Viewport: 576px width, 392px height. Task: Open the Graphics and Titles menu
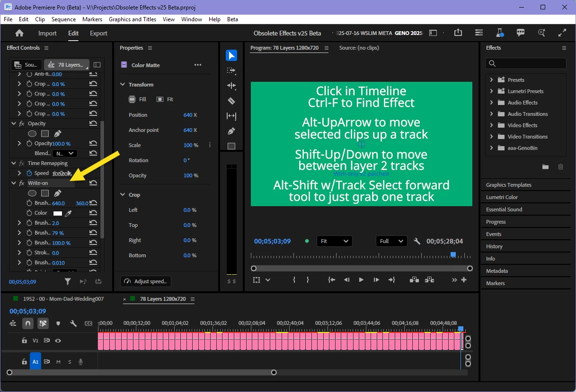133,19
